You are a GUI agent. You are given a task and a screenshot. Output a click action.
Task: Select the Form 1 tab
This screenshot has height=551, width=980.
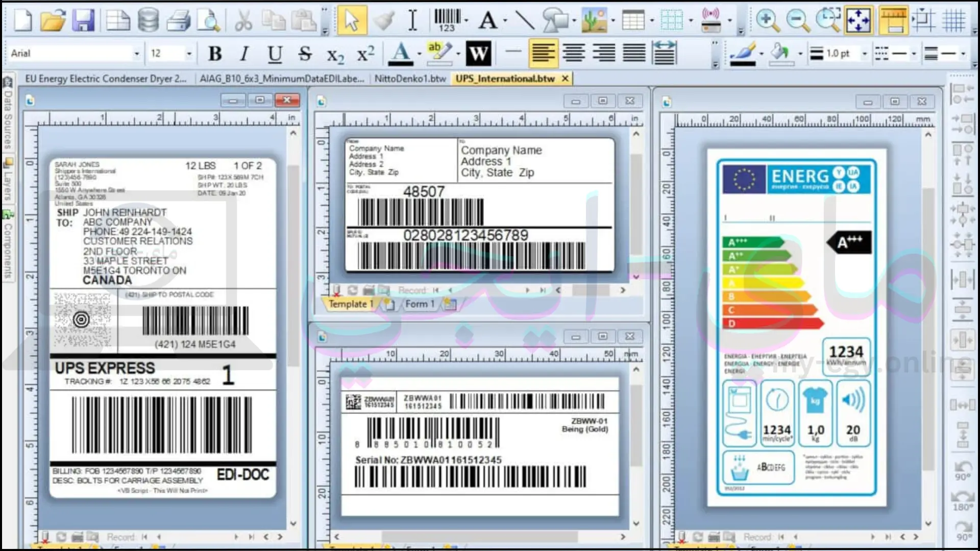(420, 304)
